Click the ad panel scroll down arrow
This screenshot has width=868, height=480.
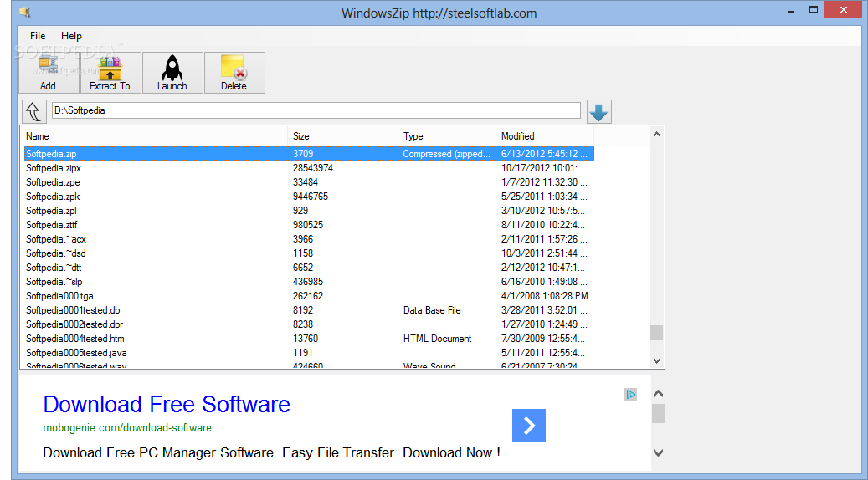tap(658, 452)
